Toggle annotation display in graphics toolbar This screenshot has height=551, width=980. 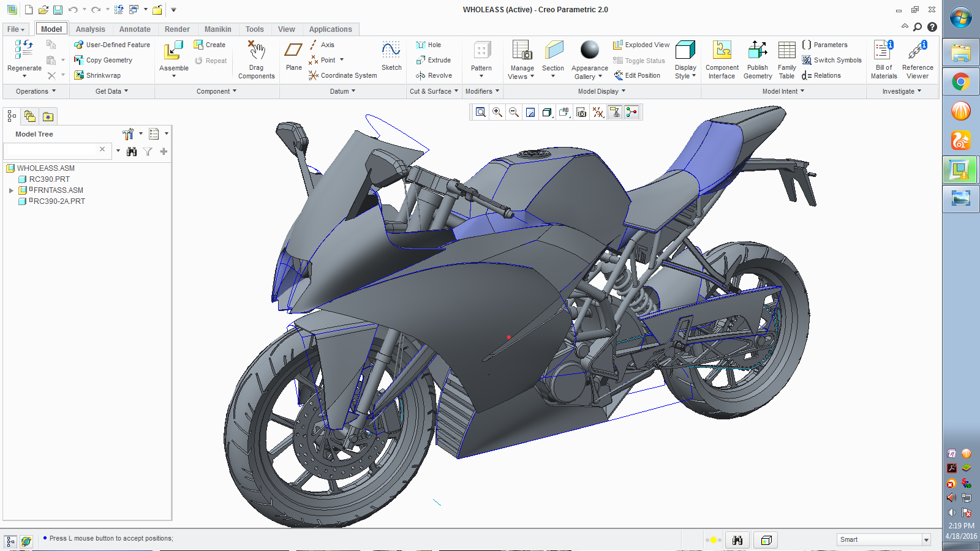615,112
